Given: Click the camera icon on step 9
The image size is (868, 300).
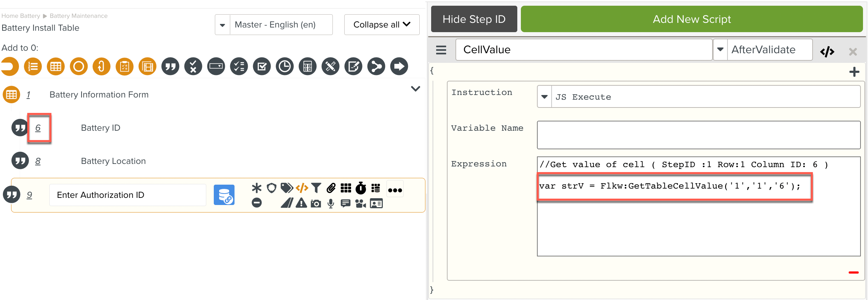Looking at the screenshot, I should tap(316, 204).
